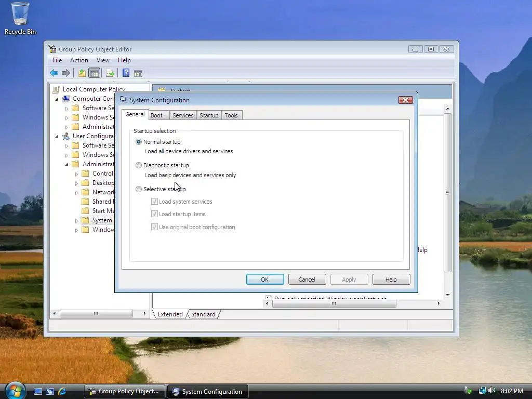The width and height of the screenshot is (532, 399).
Task: Expand the Control Panel tree node
Action: click(76, 174)
